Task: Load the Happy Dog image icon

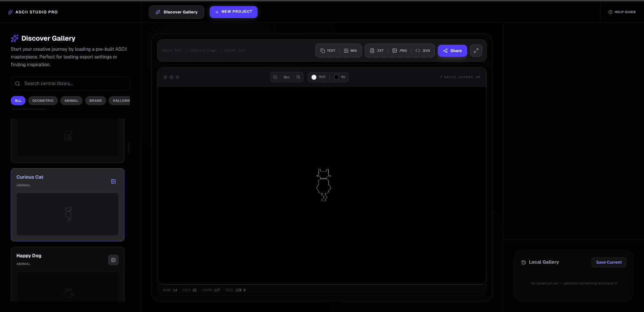Action: pos(113,260)
